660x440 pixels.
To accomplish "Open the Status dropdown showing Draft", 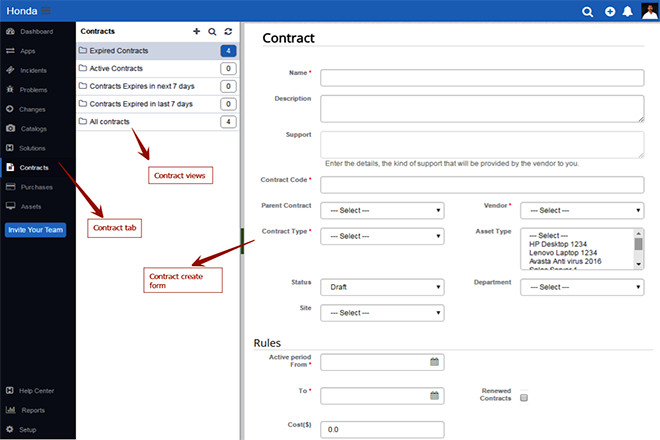I will 382,287.
